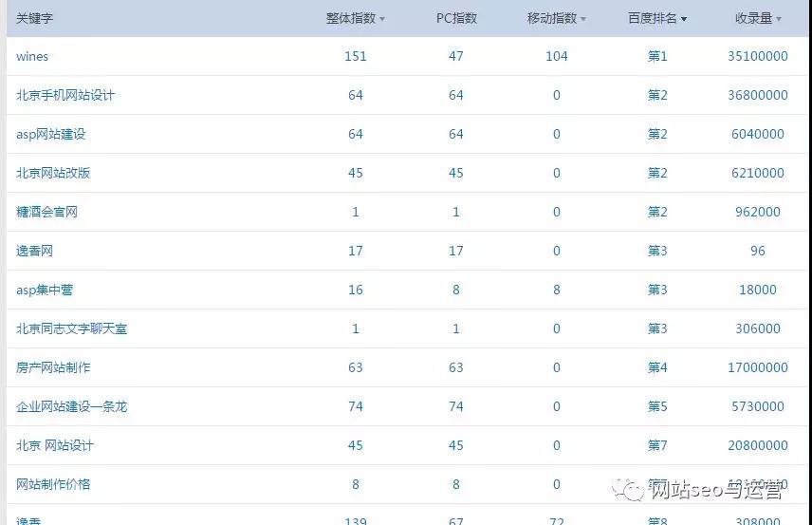812x525 pixels.
Task: Click the 房产网站制作 keyword
Action: point(53,367)
